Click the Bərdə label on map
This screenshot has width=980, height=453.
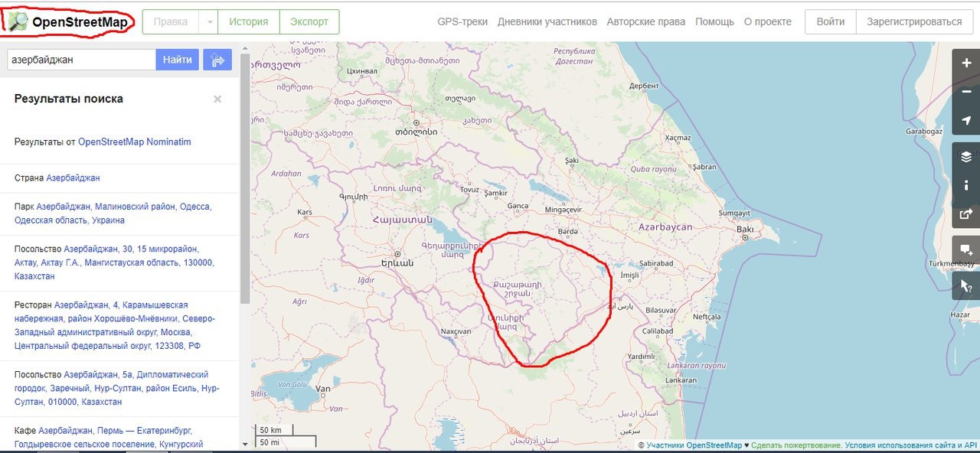[x=568, y=231]
